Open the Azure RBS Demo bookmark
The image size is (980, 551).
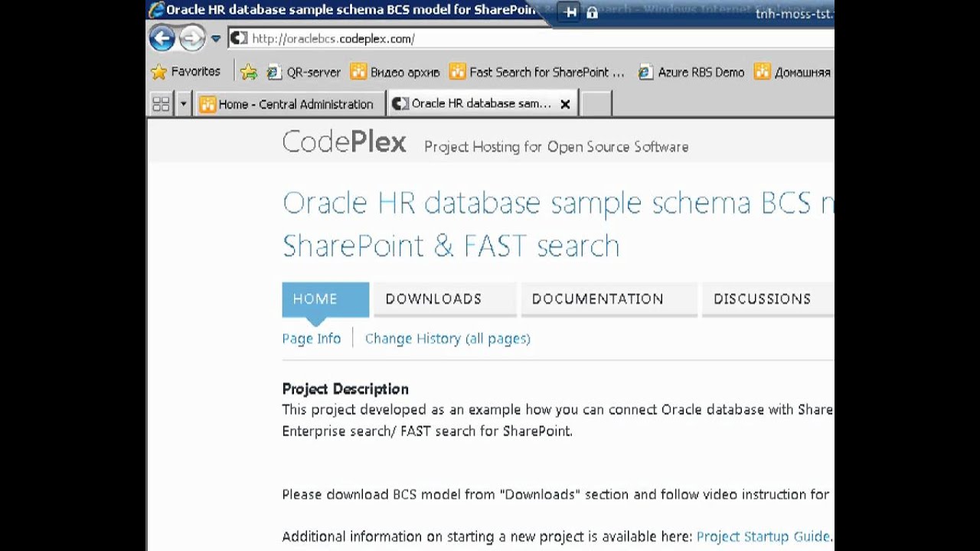pyautogui.click(x=691, y=72)
